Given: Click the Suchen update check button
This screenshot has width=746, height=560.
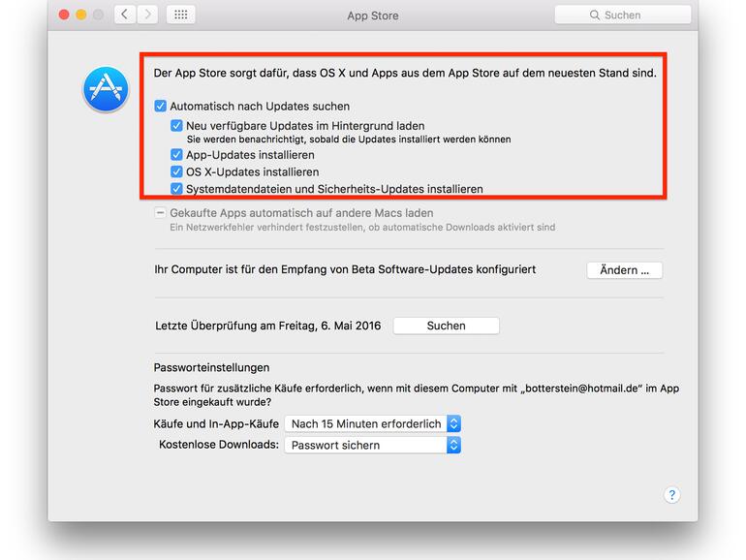Looking at the screenshot, I should [447, 326].
